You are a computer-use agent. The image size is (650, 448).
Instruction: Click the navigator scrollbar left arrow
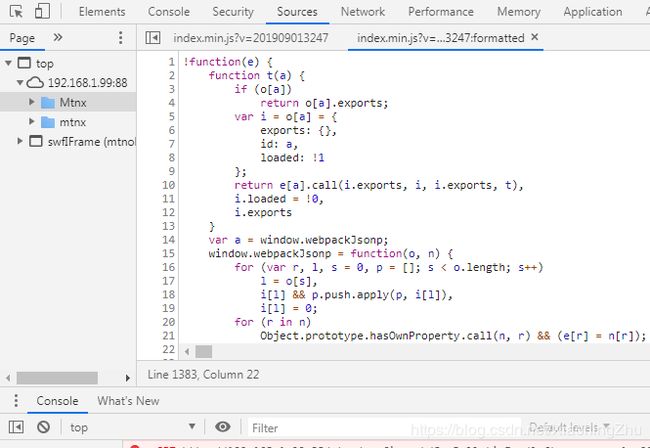[x=8, y=378]
